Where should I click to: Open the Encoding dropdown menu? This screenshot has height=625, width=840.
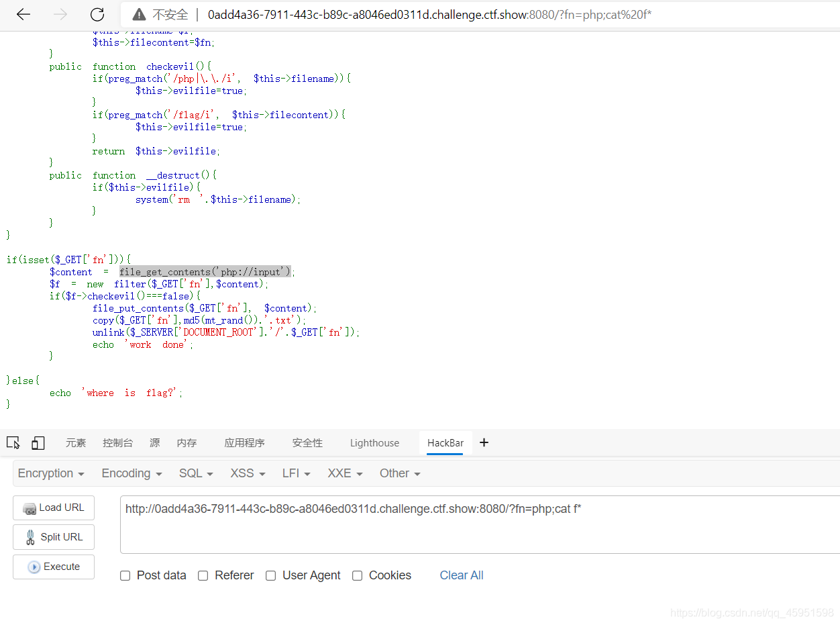(x=132, y=473)
